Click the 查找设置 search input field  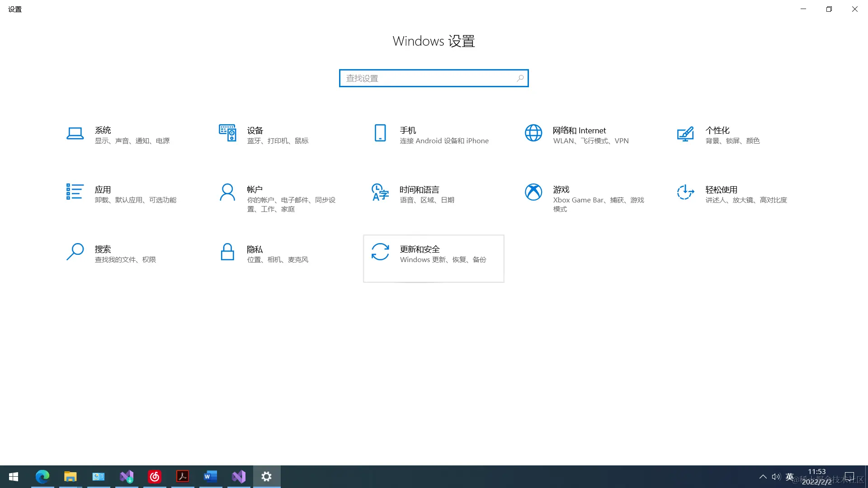pyautogui.click(x=427, y=78)
